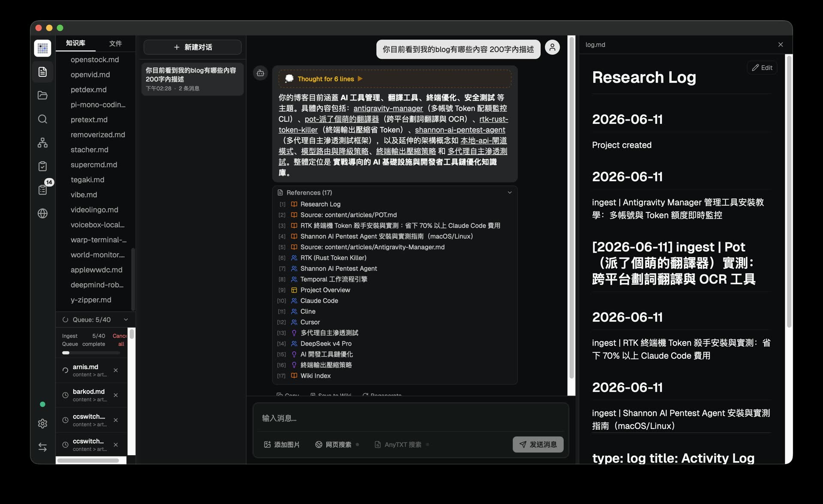Screen dimensions: 823x504
Task: Click the layout icon beside Project Overview reference
Action: click(294, 290)
